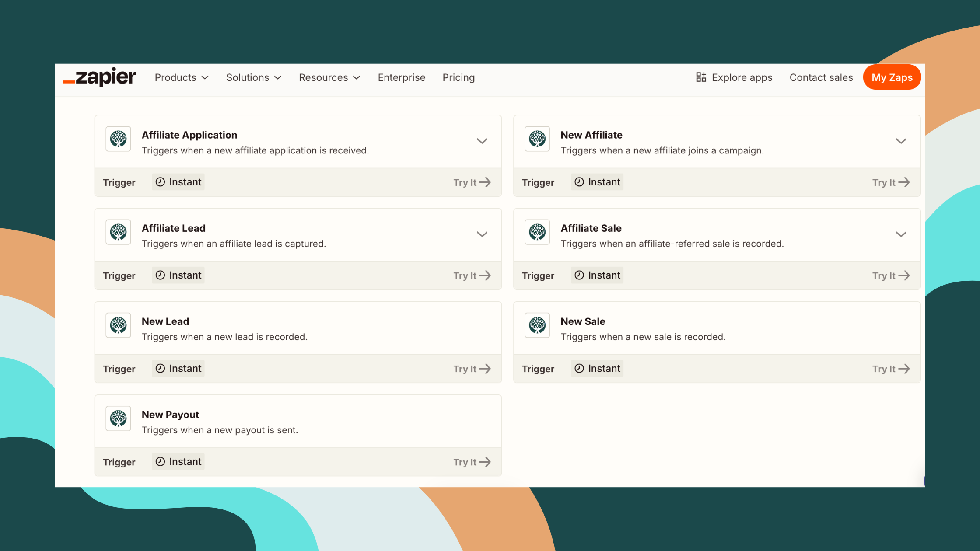Select the Pricing menu item
The height and width of the screenshot is (551, 980).
[x=458, y=77]
